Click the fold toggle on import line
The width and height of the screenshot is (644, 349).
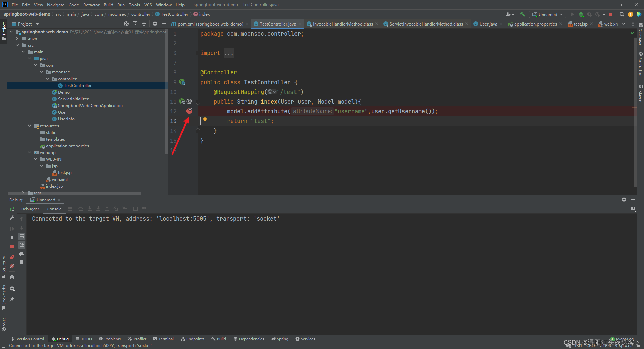tap(198, 53)
